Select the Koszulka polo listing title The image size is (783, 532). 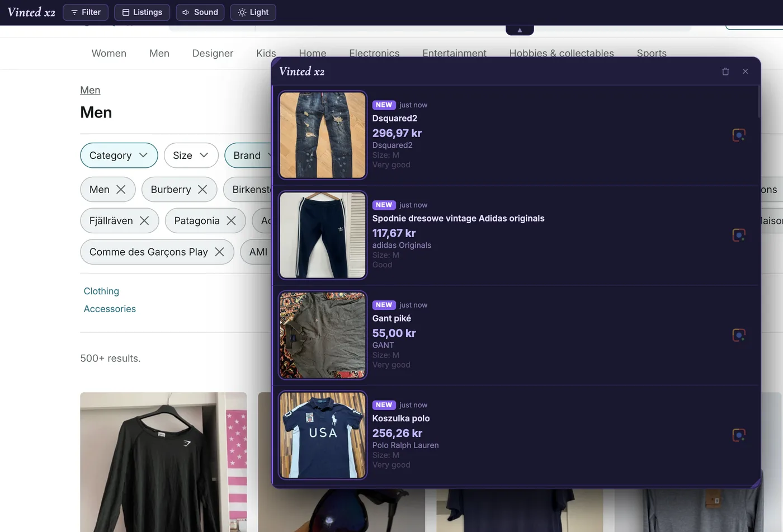(401, 418)
